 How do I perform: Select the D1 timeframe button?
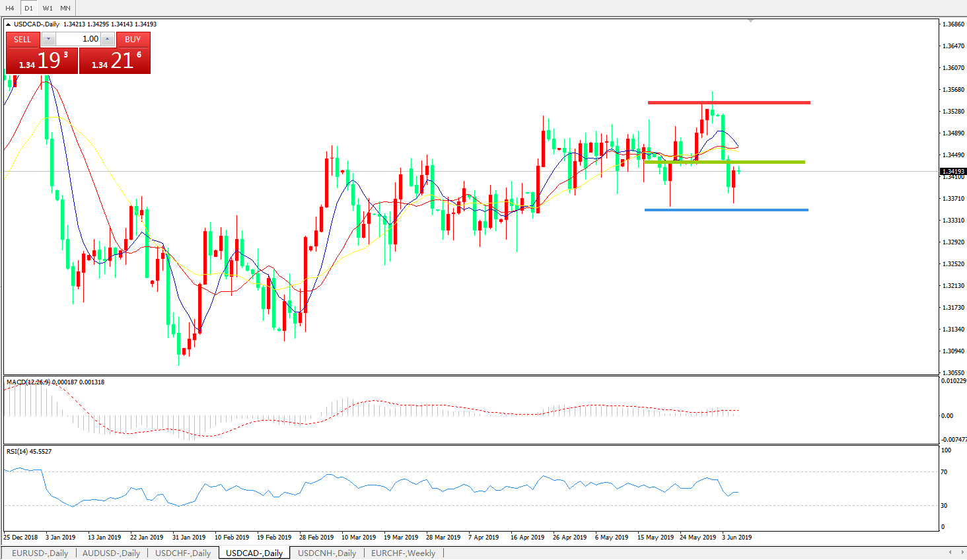coord(28,8)
